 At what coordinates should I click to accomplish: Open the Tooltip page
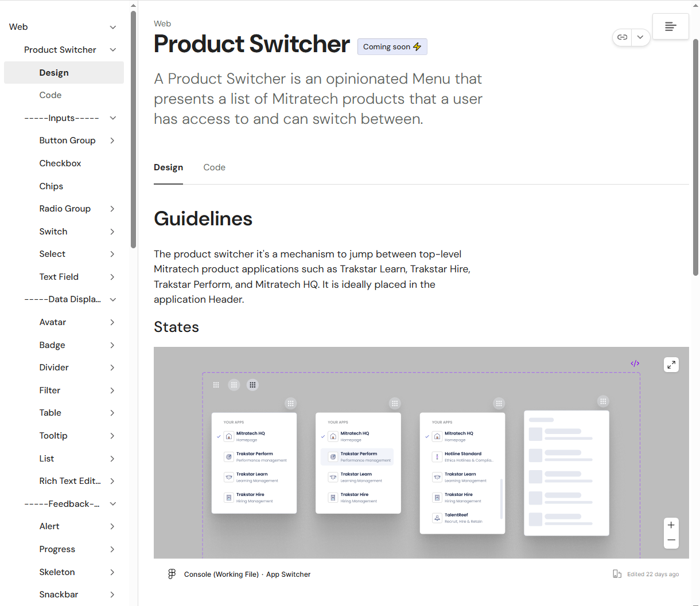[x=53, y=436]
